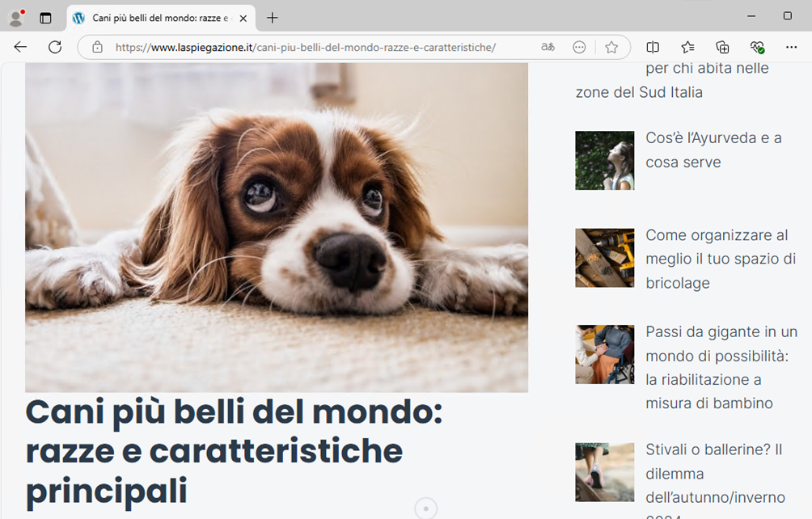Open the Favorites list icon

[x=687, y=47]
